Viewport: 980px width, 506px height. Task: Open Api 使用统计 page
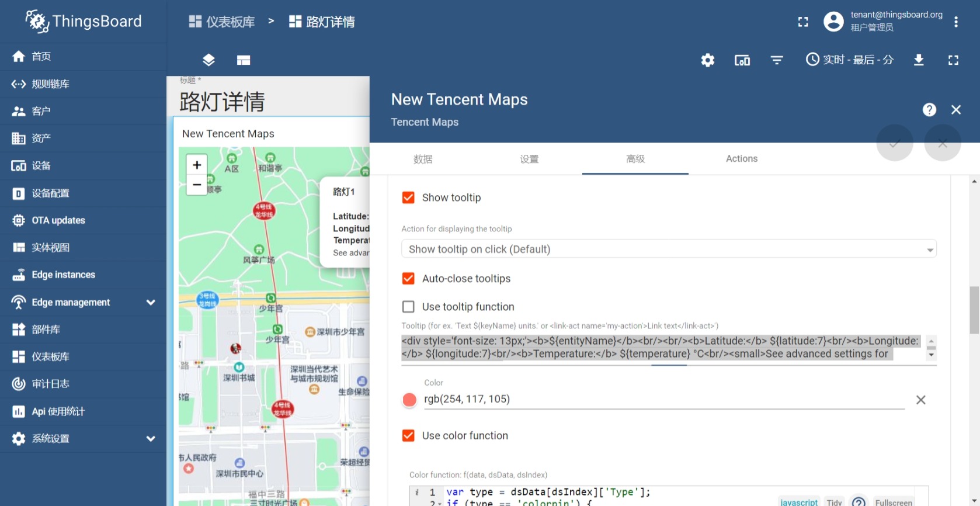[83, 411]
